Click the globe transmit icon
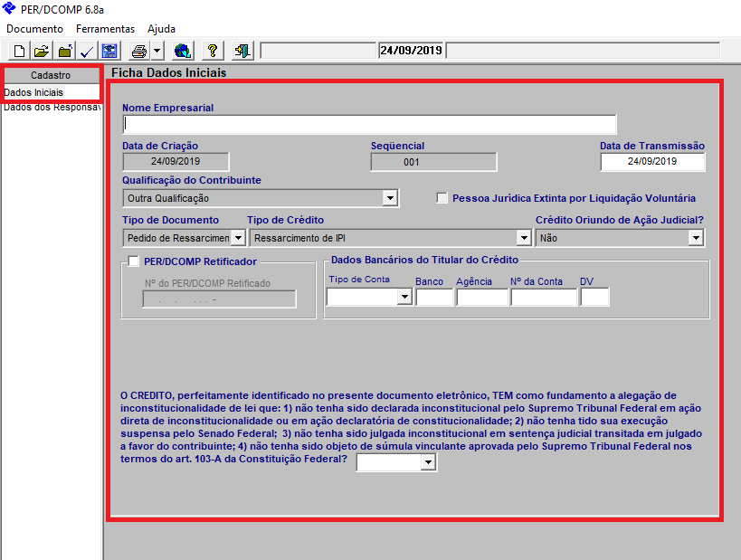This screenshot has height=560, width=741. (183, 51)
